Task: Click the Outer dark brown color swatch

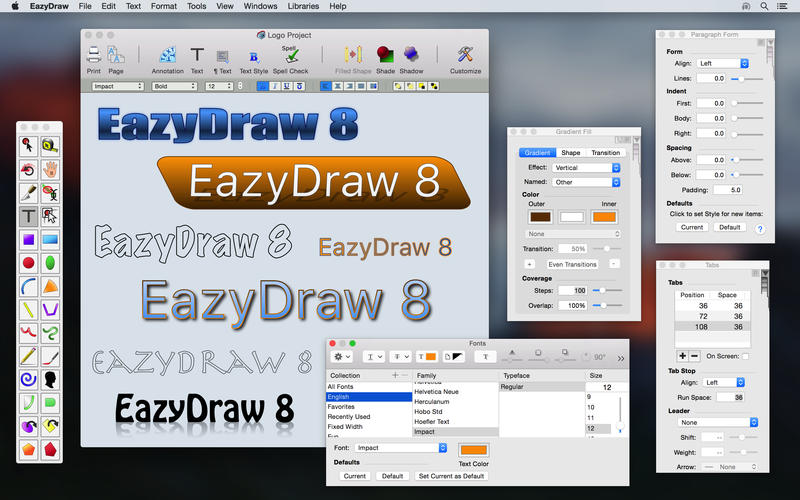Action: point(540,217)
